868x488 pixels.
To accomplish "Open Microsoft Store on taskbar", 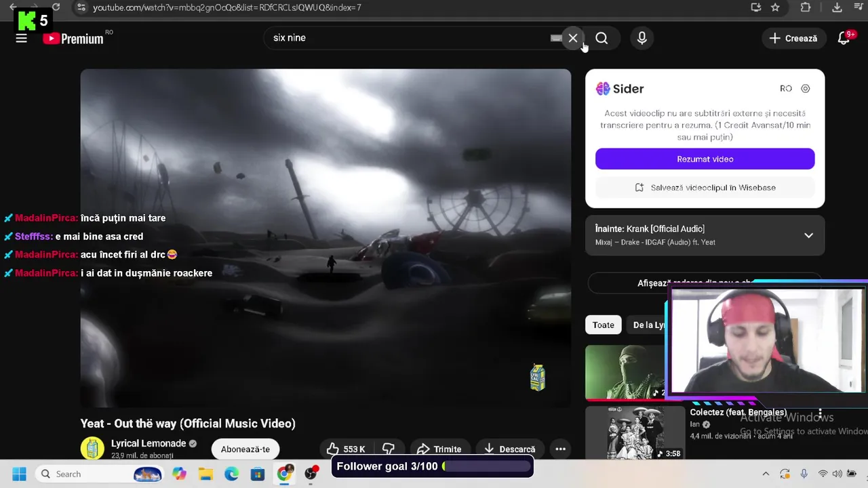I will click(258, 474).
